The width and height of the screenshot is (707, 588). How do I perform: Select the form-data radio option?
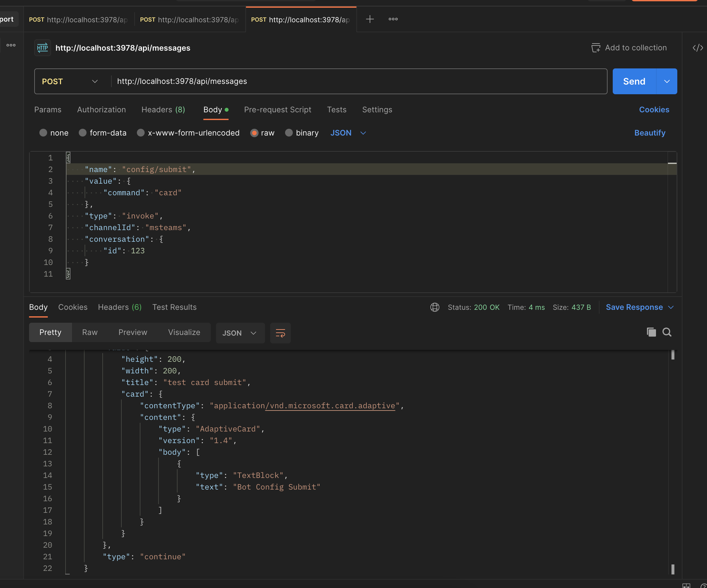[83, 133]
